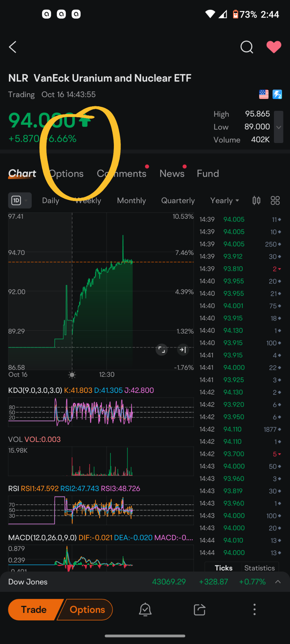Open the price alert bell icon
Image resolution: width=290 pixels, height=644 pixels.
[145, 610]
